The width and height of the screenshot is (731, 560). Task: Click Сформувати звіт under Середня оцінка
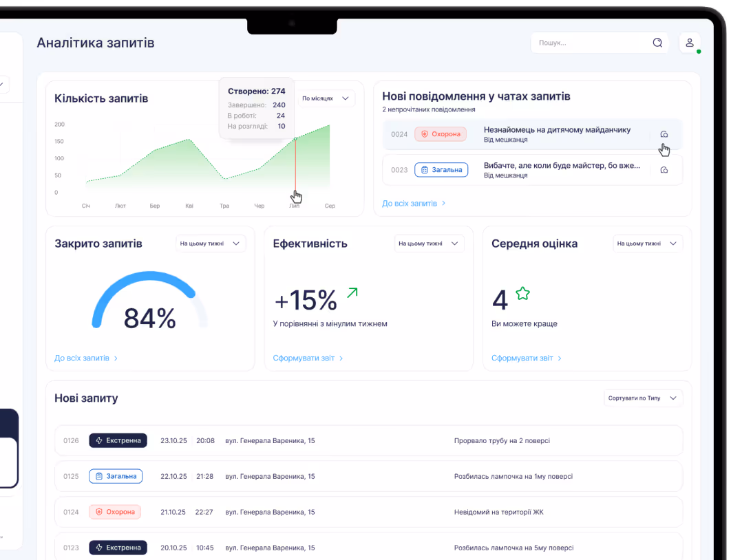click(x=527, y=358)
